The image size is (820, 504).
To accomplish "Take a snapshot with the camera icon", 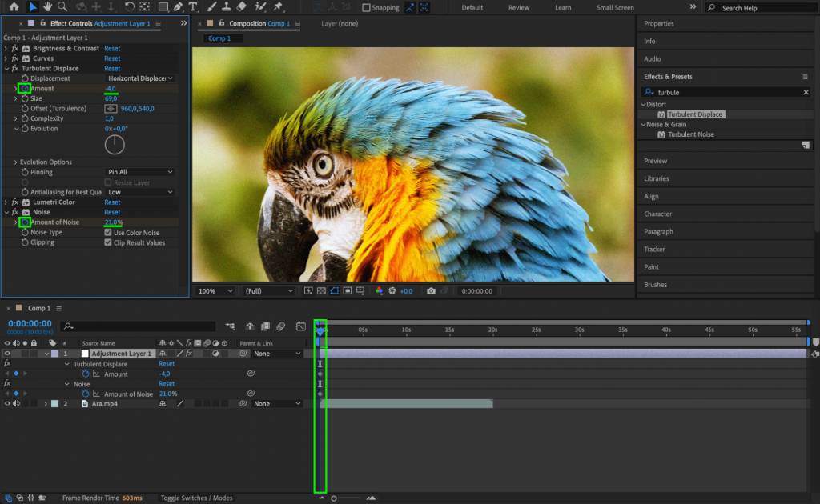I will [431, 290].
